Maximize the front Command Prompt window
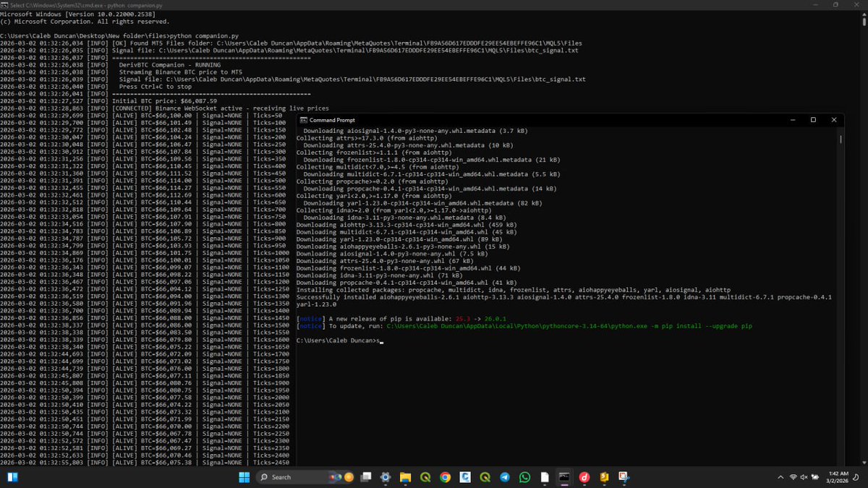This screenshot has width=868, height=488. tap(813, 119)
